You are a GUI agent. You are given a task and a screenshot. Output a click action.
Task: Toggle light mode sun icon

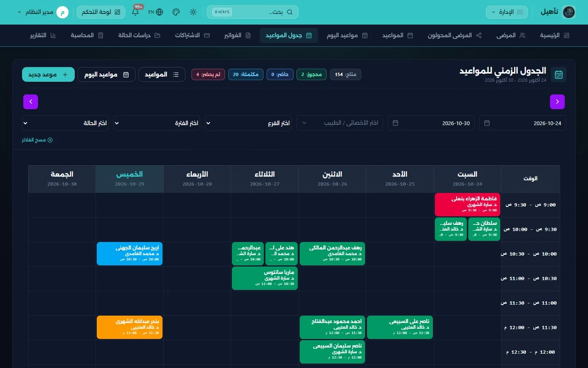[x=193, y=12]
